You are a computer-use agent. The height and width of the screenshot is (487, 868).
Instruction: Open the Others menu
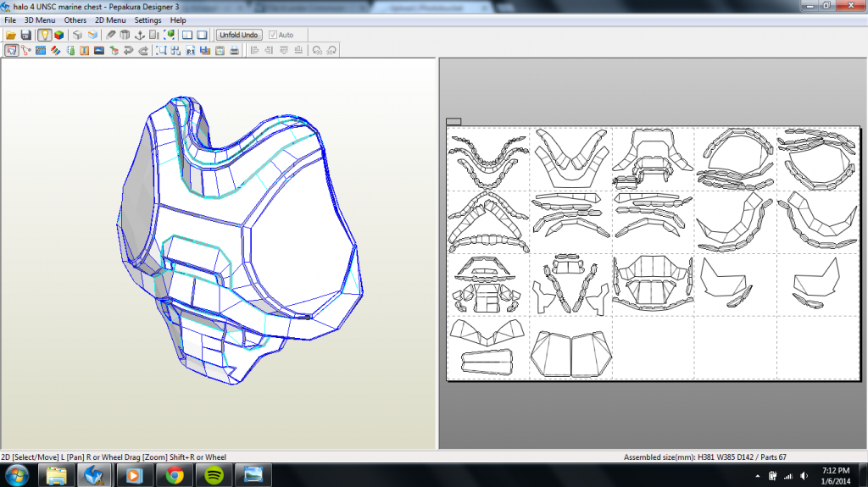pyautogui.click(x=75, y=20)
